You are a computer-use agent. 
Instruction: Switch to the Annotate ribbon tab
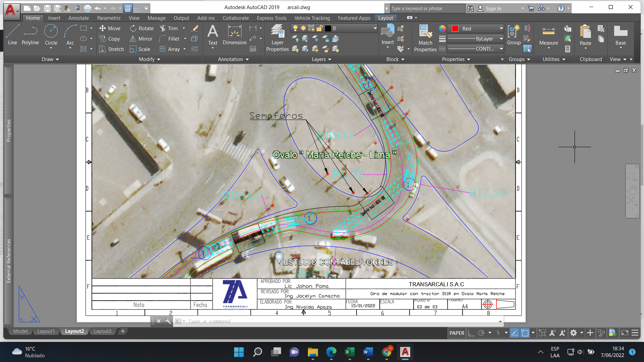[x=78, y=18]
